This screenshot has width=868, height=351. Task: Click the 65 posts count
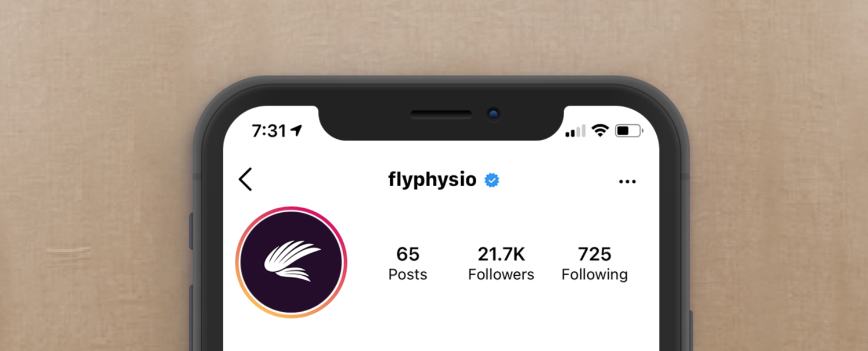(x=408, y=254)
